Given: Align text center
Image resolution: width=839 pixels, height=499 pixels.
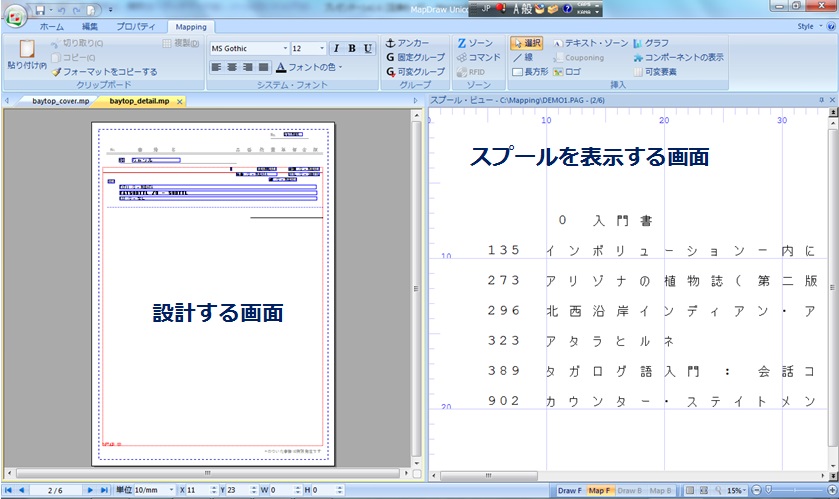Looking at the screenshot, I should pyautogui.click(x=232, y=67).
